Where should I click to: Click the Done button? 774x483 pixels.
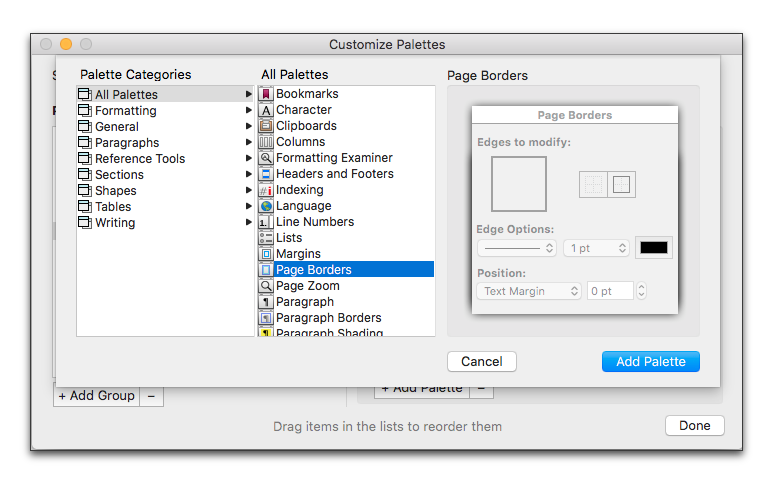tap(695, 425)
